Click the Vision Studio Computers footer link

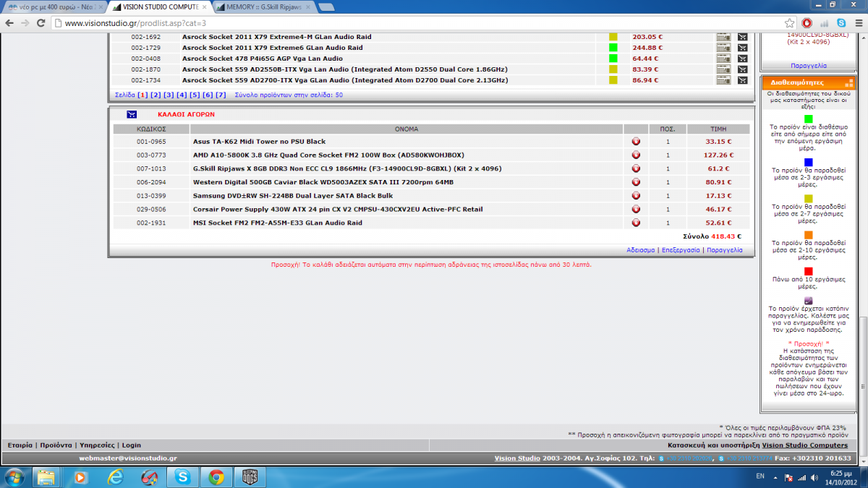pos(804,445)
